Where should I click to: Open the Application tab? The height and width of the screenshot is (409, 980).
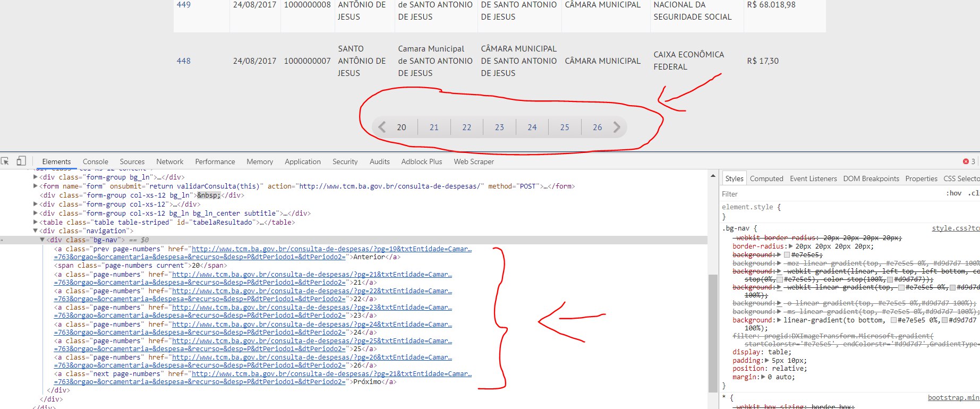(303, 161)
